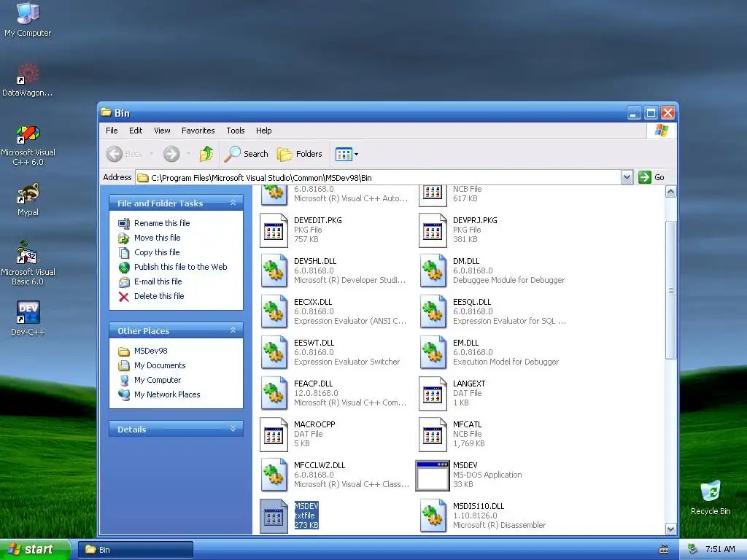Click the Go button
The image size is (747, 560).
click(x=651, y=177)
